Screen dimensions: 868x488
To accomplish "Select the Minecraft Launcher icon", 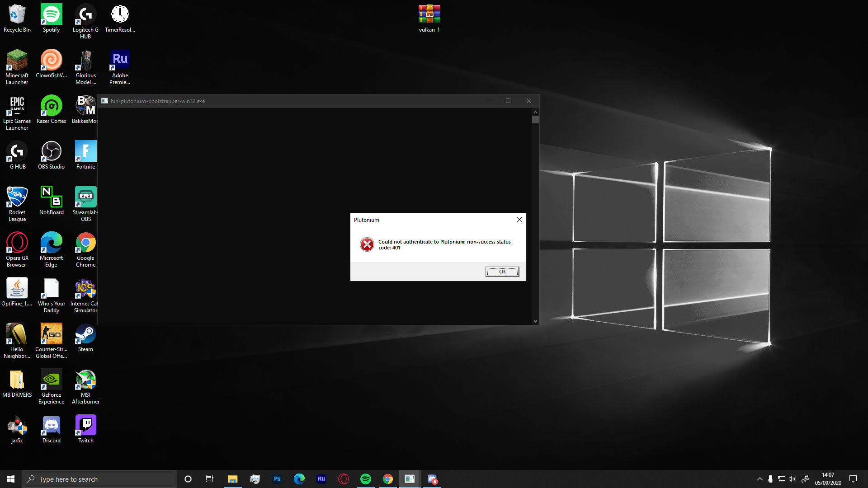I will tap(17, 67).
